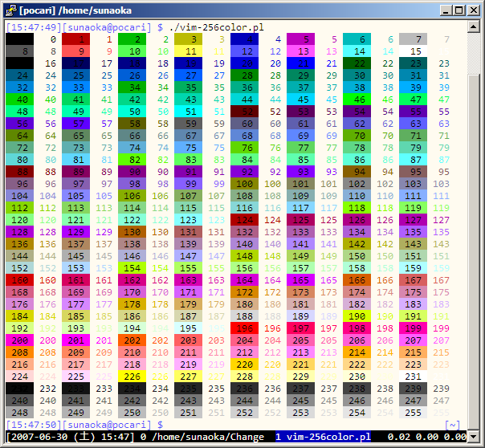Image resolution: width=485 pixels, height=448 pixels.
Task: Click the red color block labeled 1
Action: coord(75,39)
